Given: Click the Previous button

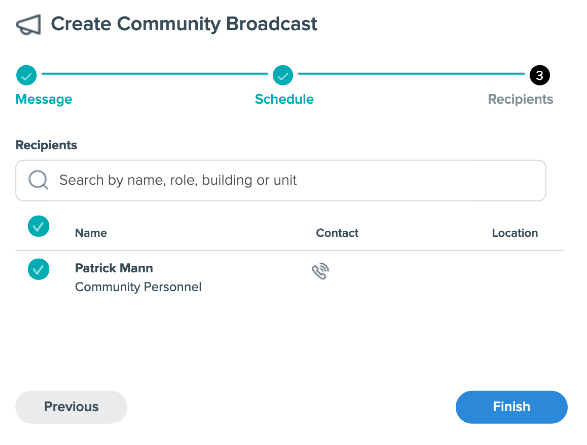Looking at the screenshot, I should pyautogui.click(x=71, y=407).
